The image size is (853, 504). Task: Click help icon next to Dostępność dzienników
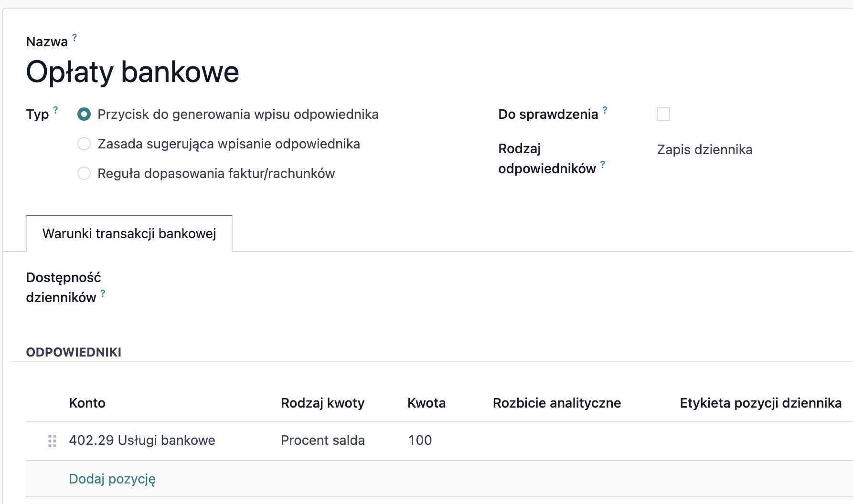pos(103,293)
